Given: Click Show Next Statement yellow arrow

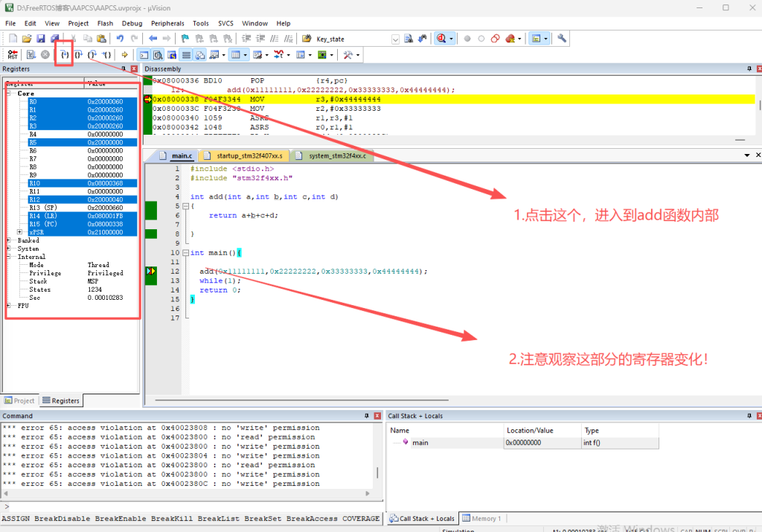Looking at the screenshot, I should coord(124,55).
